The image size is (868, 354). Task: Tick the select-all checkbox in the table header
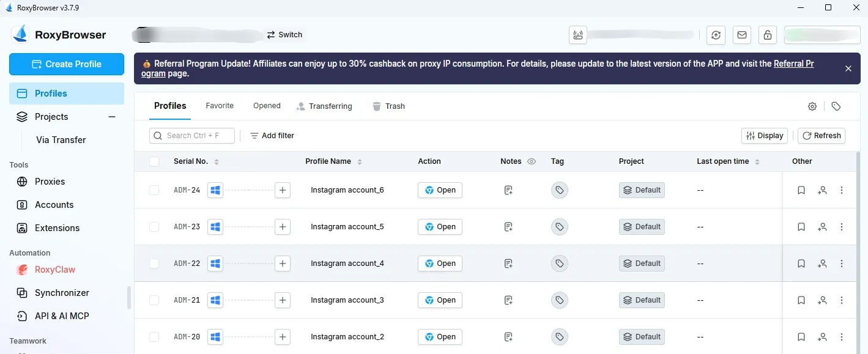[x=154, y=161]
